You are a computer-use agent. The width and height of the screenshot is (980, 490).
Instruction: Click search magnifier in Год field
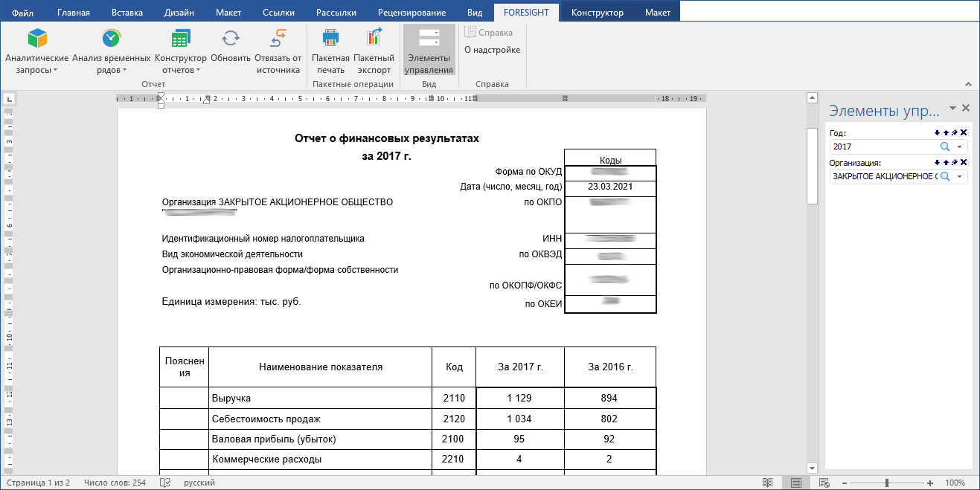pos(945,147)
